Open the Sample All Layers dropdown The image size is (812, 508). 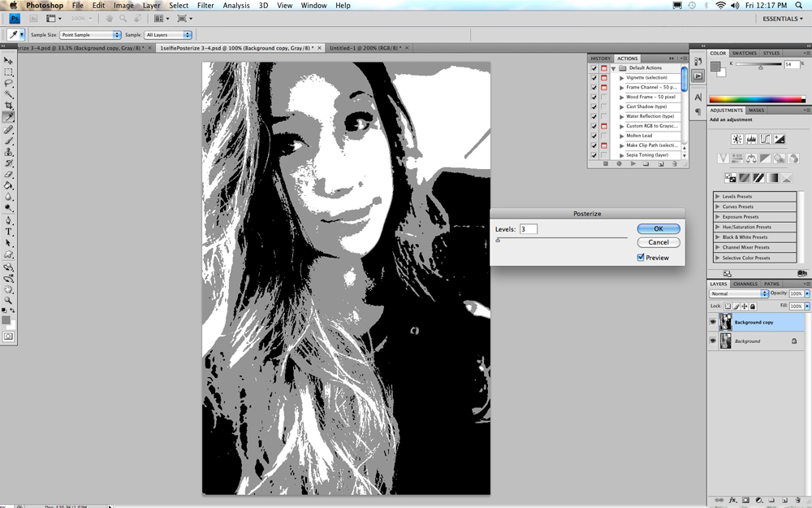pos(168,35)
